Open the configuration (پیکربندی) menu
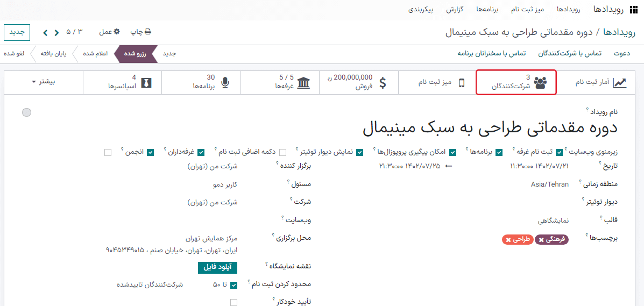Screen dimensions: 644x306 (421, 10)
